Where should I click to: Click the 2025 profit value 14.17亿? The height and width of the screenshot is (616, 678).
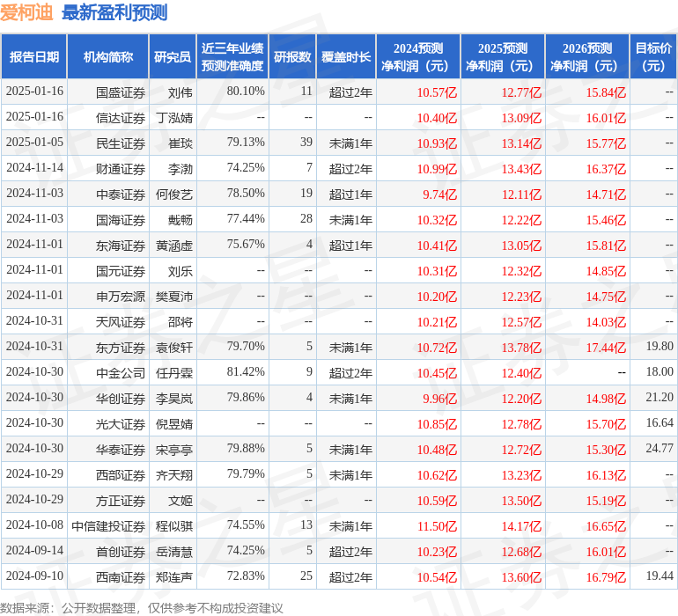(521, 526)
